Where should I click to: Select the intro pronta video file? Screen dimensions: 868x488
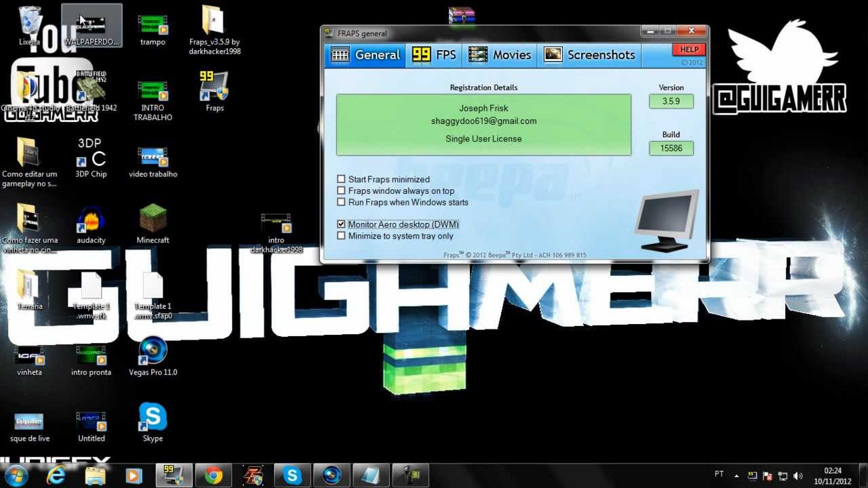click(91, 359)
